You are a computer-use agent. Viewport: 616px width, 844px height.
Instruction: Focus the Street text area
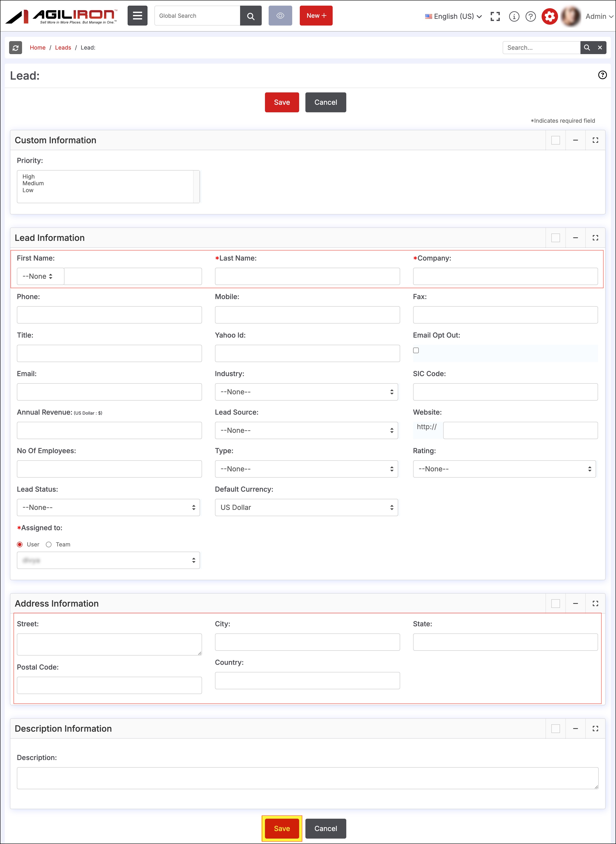coord(109,644)
